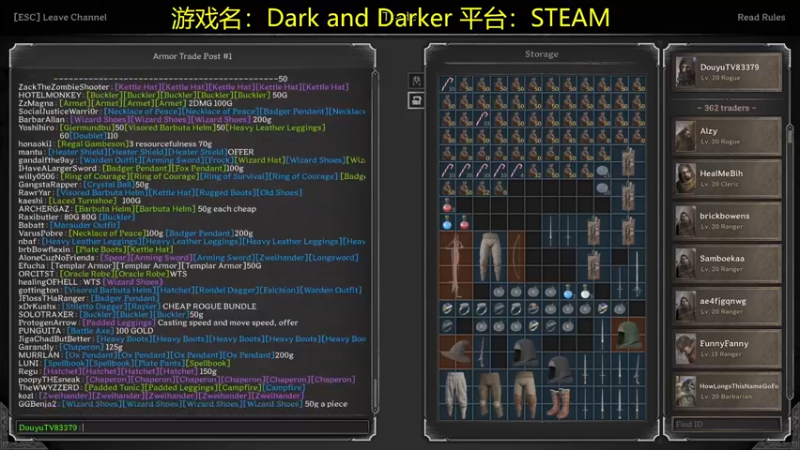Select the green hood in storage
Viewport: 800px width, 450px height.
point(628,335)
